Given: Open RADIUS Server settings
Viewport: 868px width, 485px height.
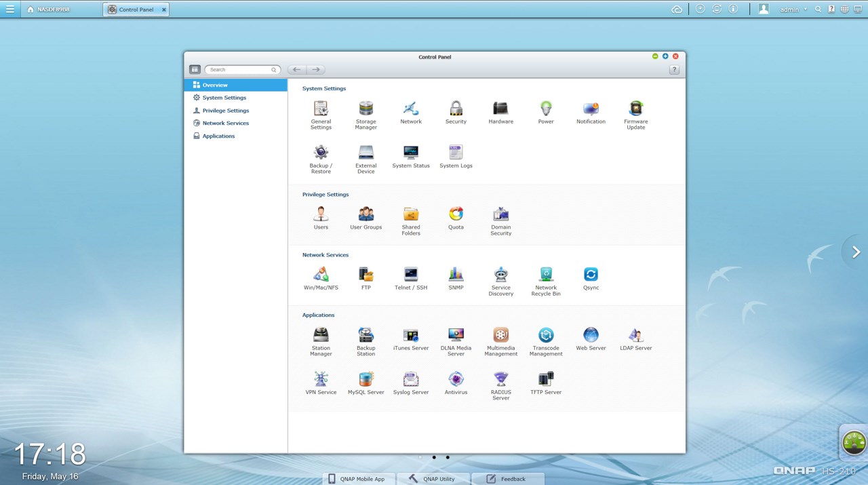Looking at the screenshot, I should 501,385.
